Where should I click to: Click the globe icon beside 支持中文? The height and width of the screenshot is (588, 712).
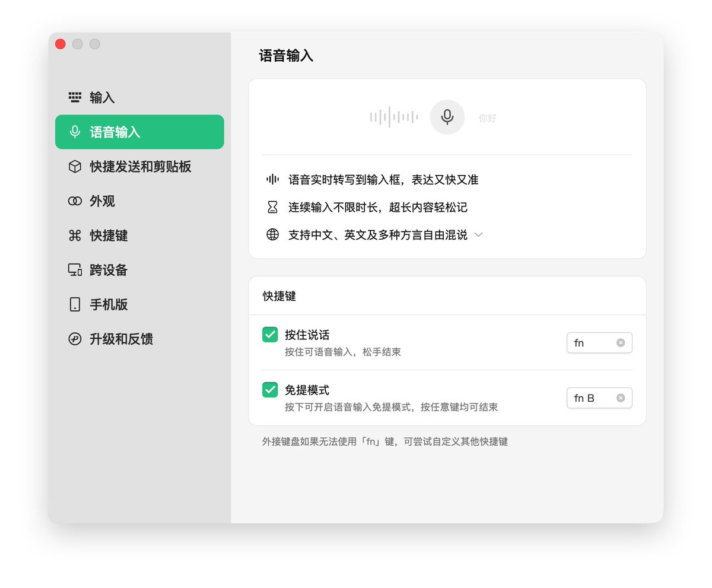[x=272, y=234]
